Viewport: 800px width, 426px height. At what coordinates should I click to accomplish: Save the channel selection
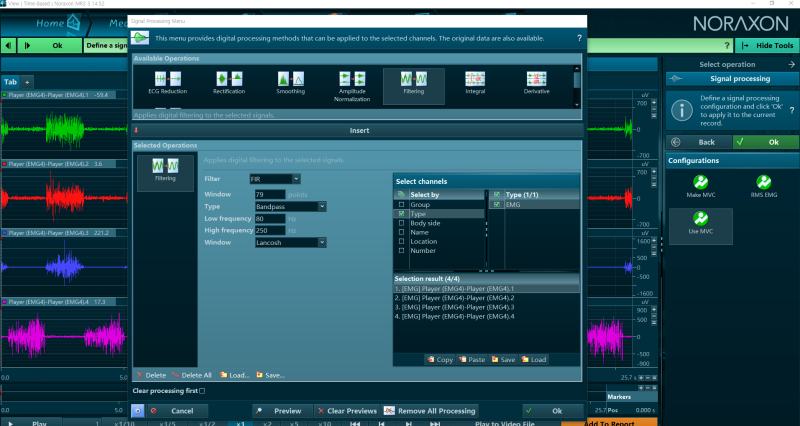[x=503, y=360]
